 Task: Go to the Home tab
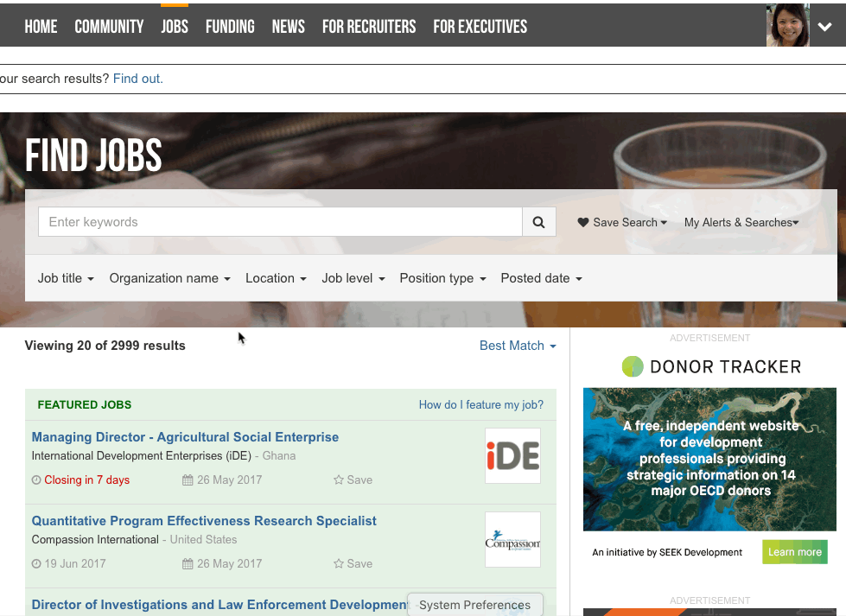41,27
